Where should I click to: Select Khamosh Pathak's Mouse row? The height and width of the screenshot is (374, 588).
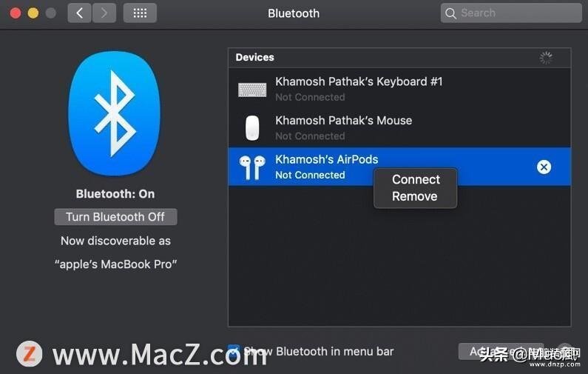coord(399,127)
